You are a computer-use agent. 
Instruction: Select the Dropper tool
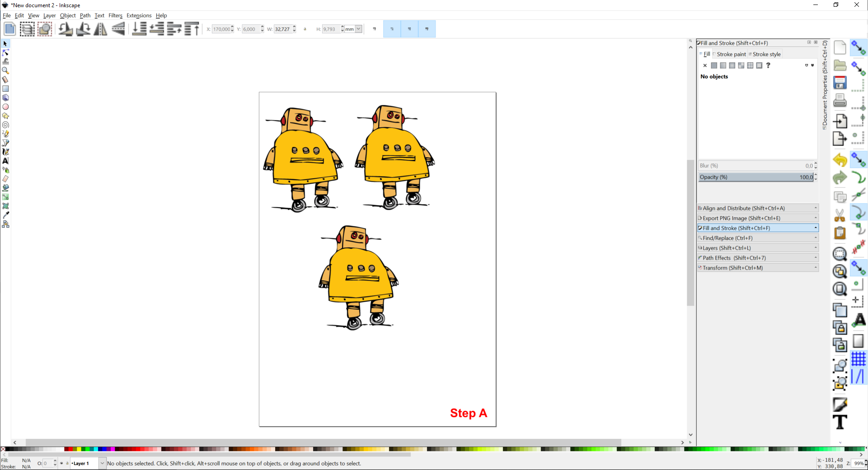(x=6, y=215)
